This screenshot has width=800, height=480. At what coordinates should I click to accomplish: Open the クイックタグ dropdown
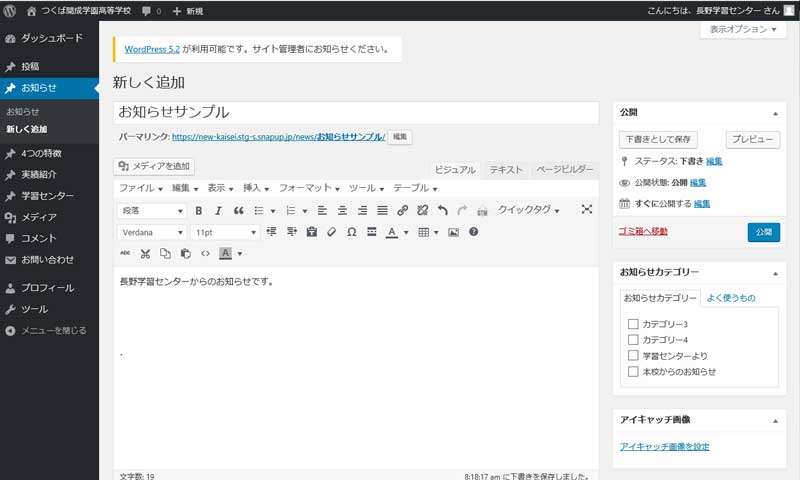click(x=529, y=210)
